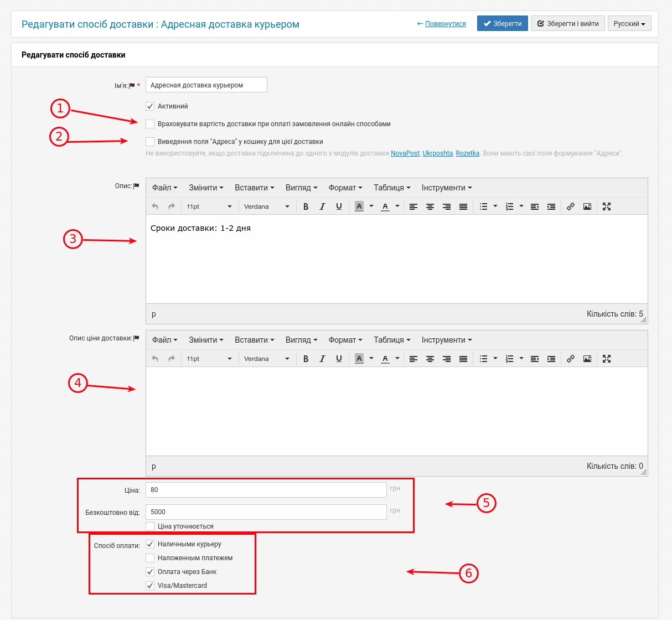Check the Ціна уточнюється checkbox
Screen dimensions: 672x620
[x=150, y=526]
